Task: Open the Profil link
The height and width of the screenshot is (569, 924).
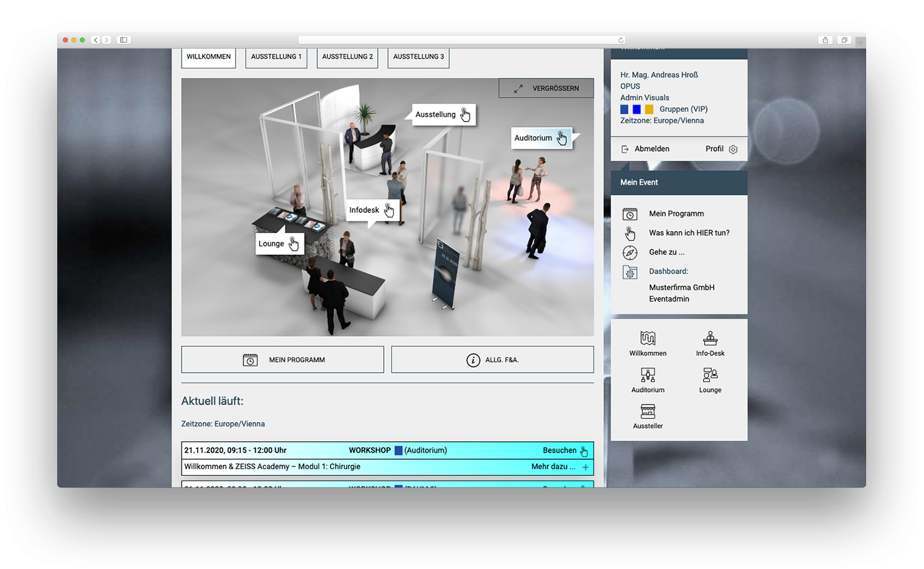Action: click(x=714, y=149)
